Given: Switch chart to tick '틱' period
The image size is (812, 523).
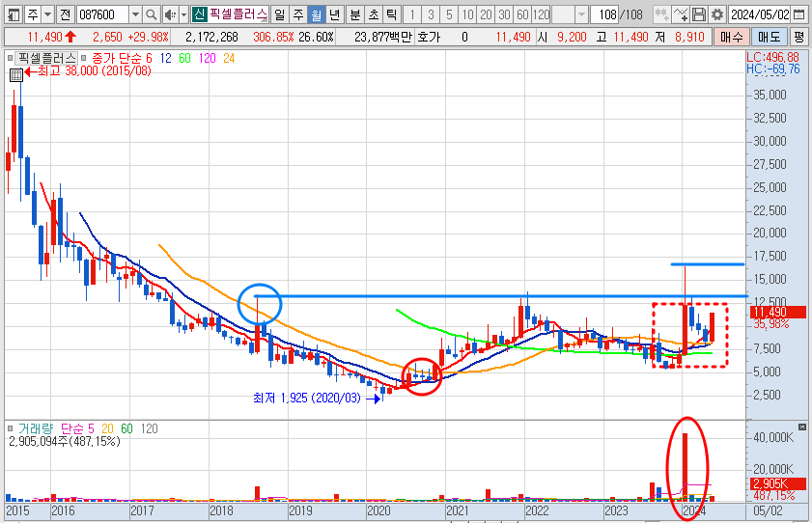Looking at the screenshot, I should (x=392, y=14).
